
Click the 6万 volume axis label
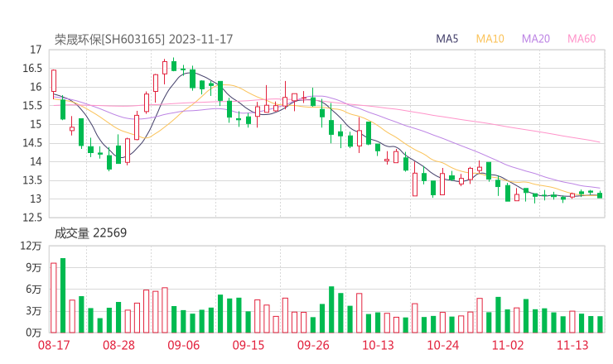[34, 290]
